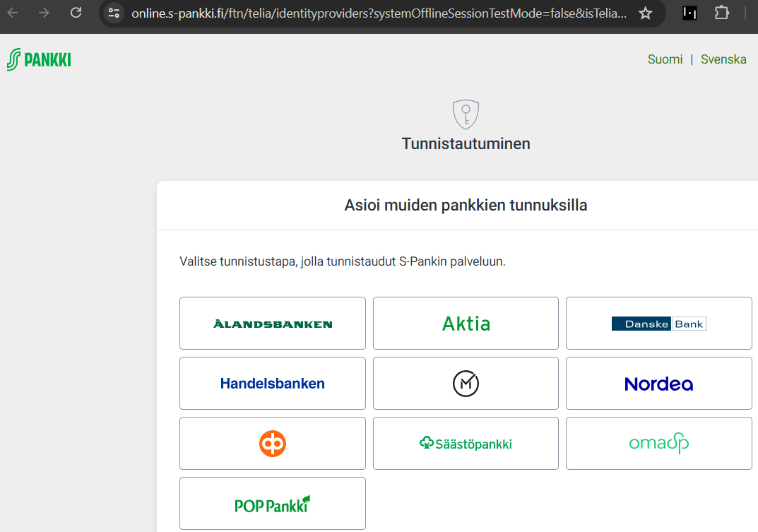This screenshot has height=532, width=758.
Task: Click the shield key identification icon
Action: (x=466, y=114)
